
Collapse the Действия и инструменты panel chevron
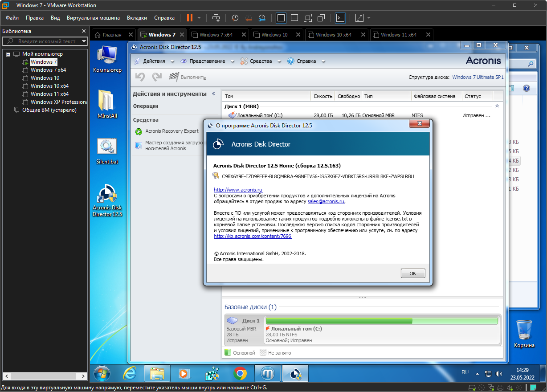(x=213, y=94)
